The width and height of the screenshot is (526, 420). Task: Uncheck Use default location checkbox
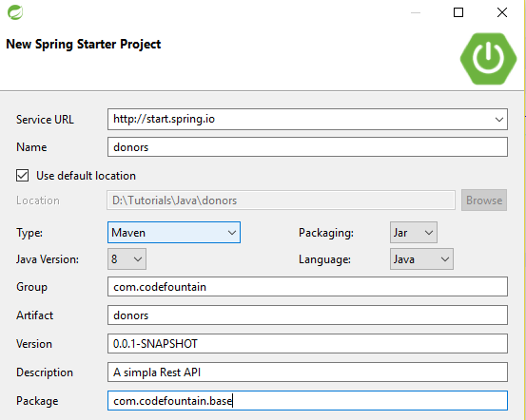(x=22, y=175)
